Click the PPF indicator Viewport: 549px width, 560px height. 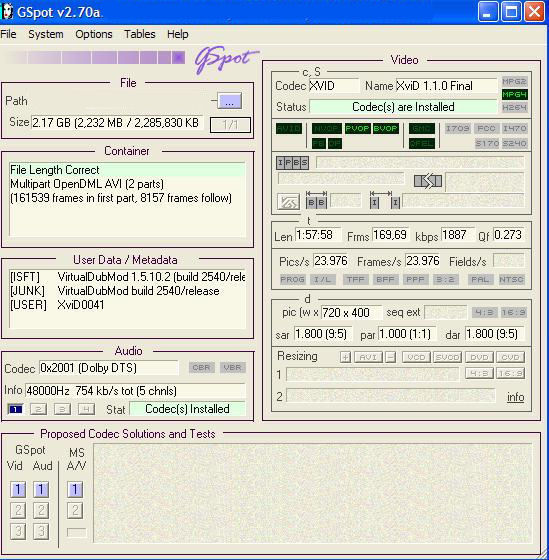415,279
